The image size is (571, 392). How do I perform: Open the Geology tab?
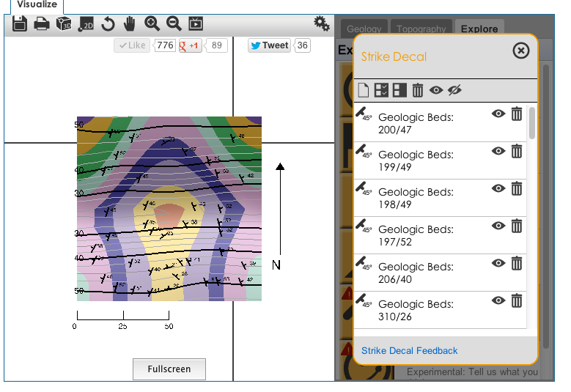(x=364, y=29)
